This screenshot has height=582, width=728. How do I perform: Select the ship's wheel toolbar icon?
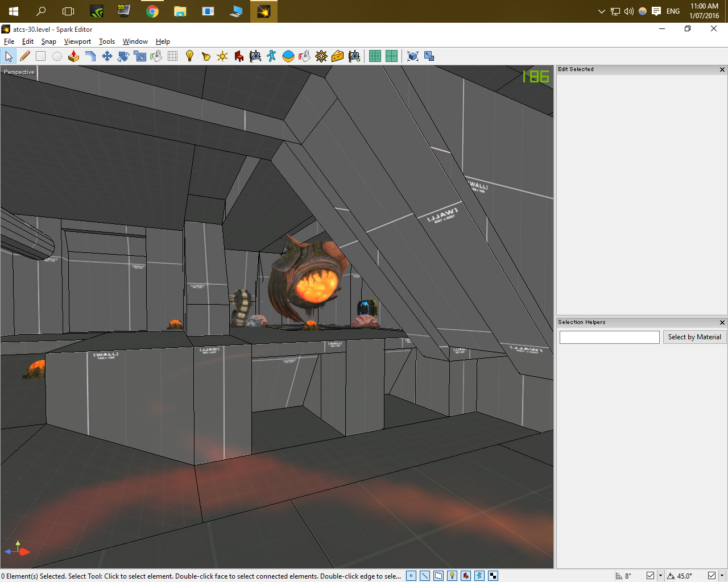tap(321, 56)
